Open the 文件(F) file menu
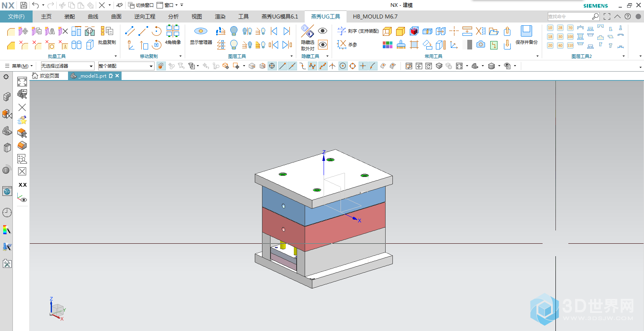Viewport: 644px width, 331px height. pos(16,16)
